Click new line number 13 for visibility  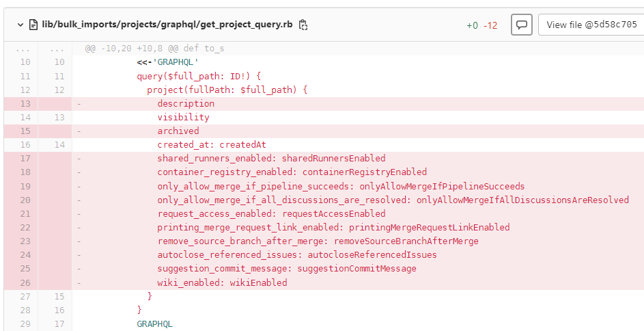coord(59,118)
